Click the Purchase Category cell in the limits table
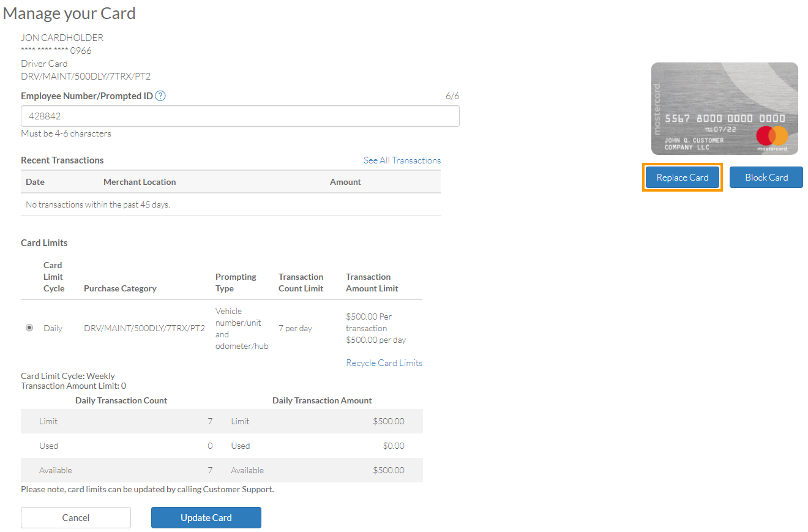808x532 pixels. coord(144,328)
